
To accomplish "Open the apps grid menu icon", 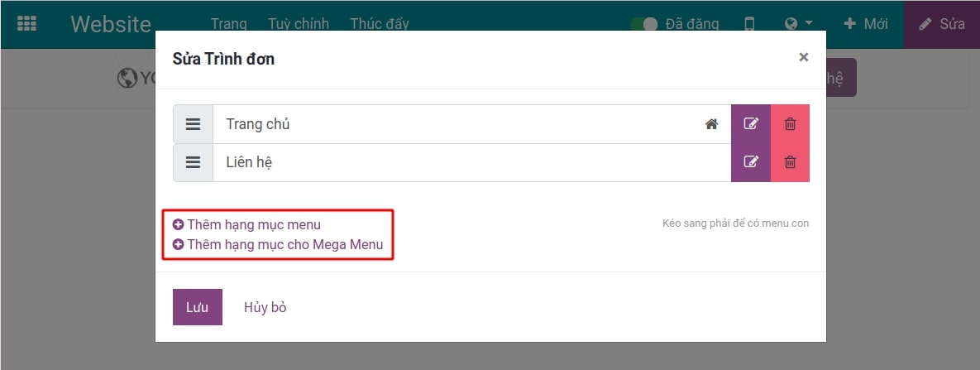I will tap(26, 24).
